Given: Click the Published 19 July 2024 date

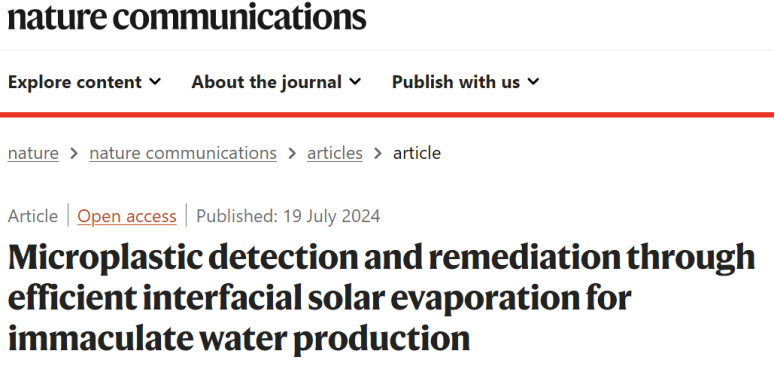Looking at the screenshot, I should [x=288, y=216].
